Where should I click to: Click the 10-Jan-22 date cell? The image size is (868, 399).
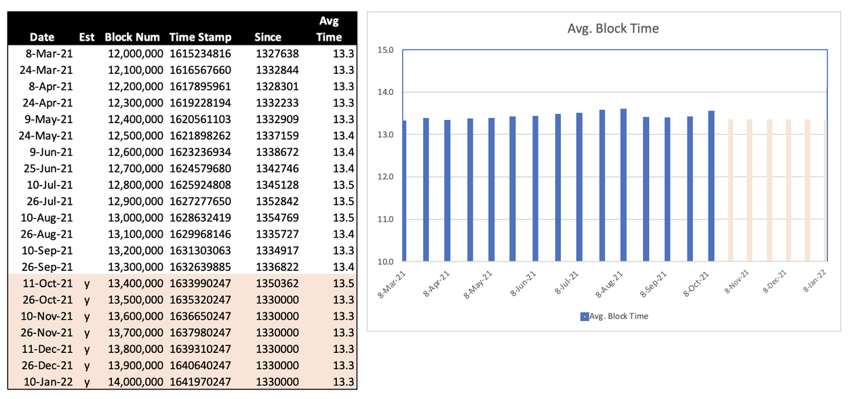50,381
